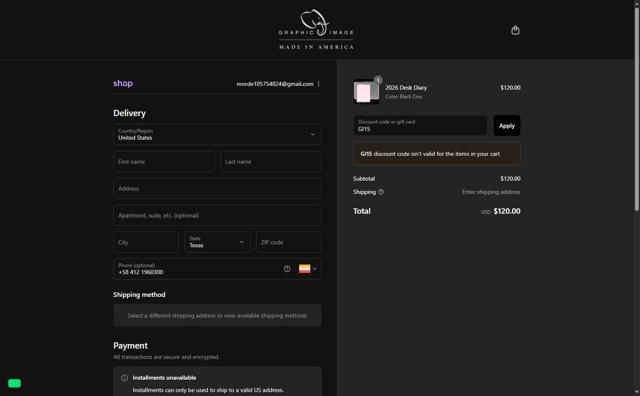This screenshot has width=640, height=396.
Task: Click the Graphic Image elephant logo
Action: (316, 30)
